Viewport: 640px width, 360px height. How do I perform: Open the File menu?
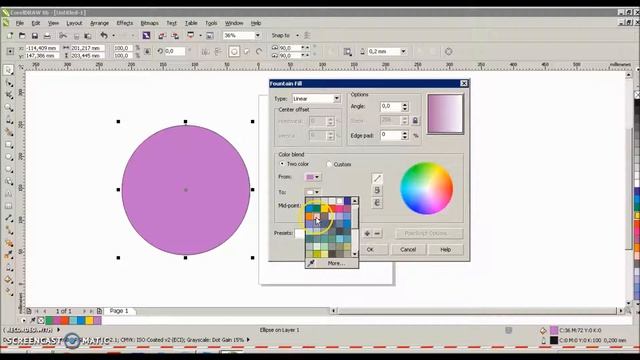coord(20,23)
